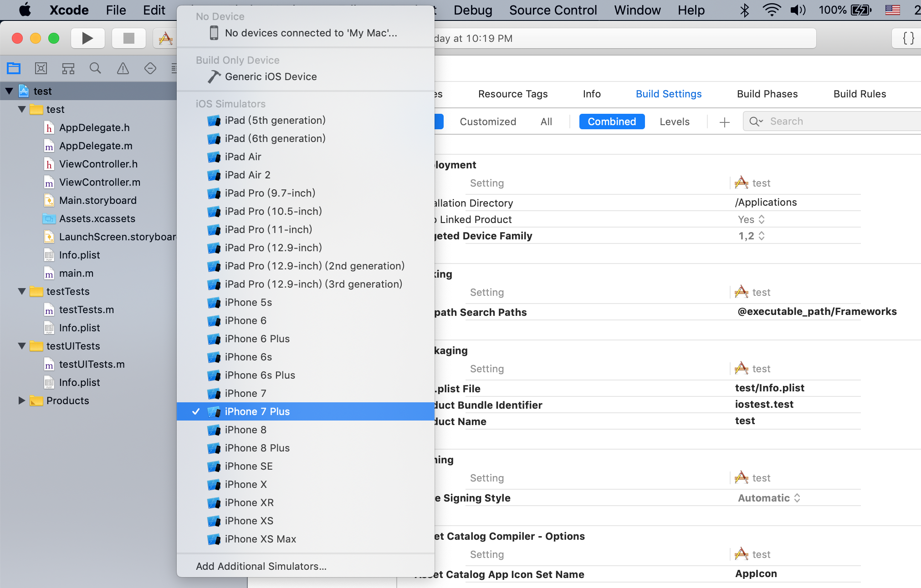Open the Project navigator folder icon
The image size is (921, 588).
point(14,68)
